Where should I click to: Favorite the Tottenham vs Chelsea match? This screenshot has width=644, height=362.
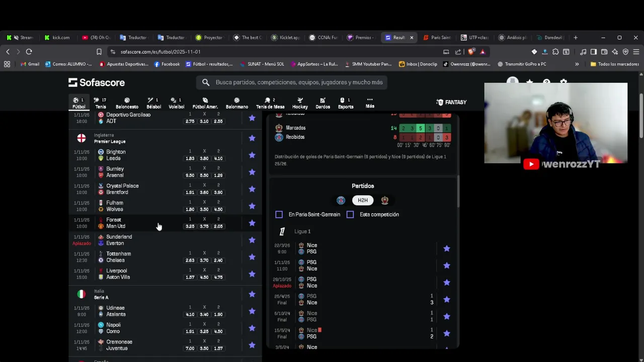pyautogui.click(x=252, y=257)
